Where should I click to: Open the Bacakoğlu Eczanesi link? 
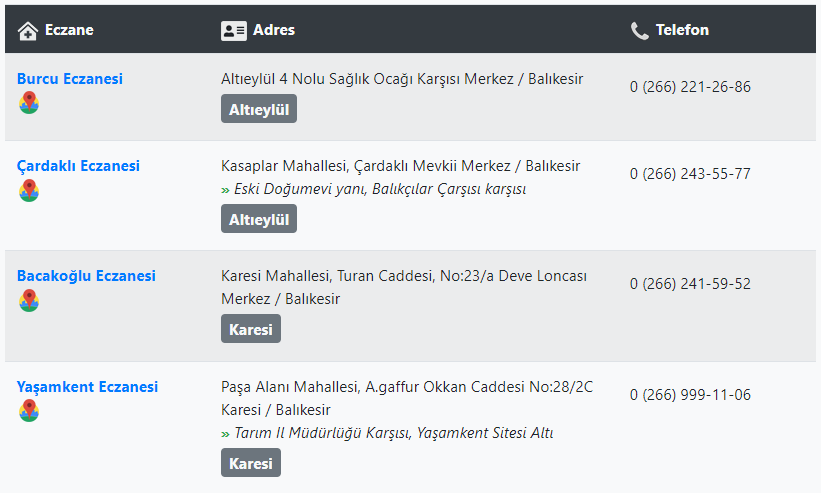coord(86,276)
